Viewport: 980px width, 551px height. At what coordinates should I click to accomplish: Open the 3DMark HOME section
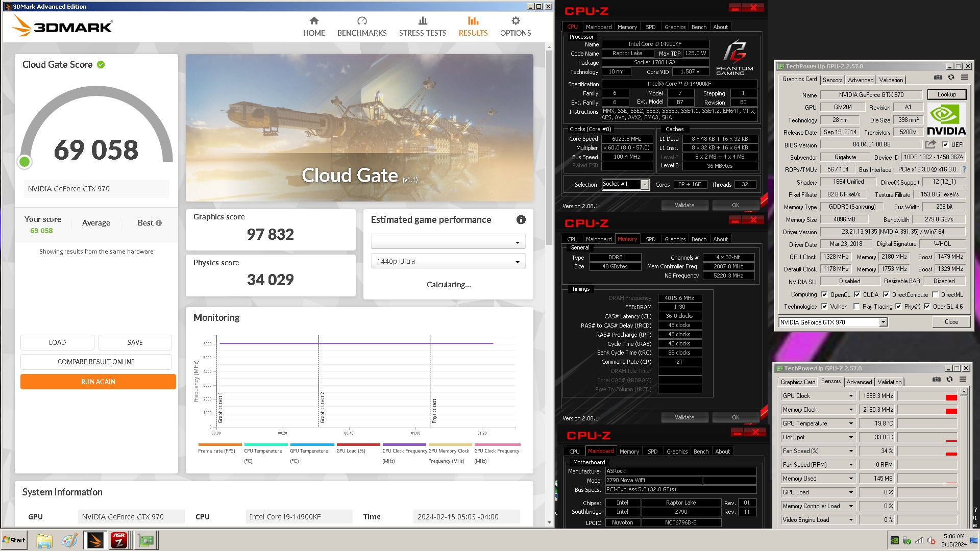click(314, 27)
